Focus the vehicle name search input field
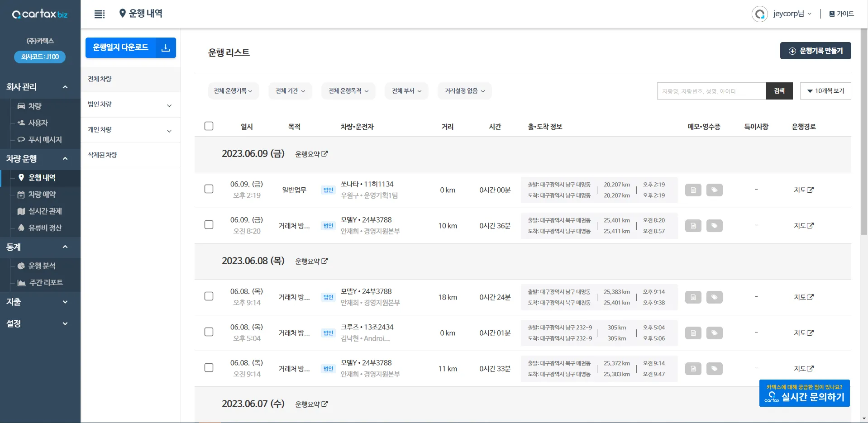The image size is (868, 423). pos(711,91)
